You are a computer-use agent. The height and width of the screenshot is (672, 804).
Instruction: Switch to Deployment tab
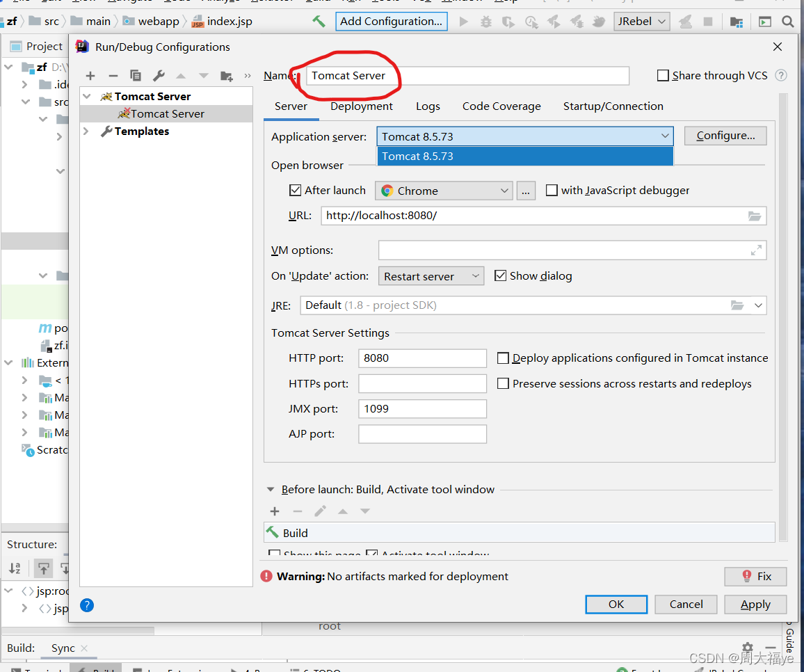(x=362, y=106)
